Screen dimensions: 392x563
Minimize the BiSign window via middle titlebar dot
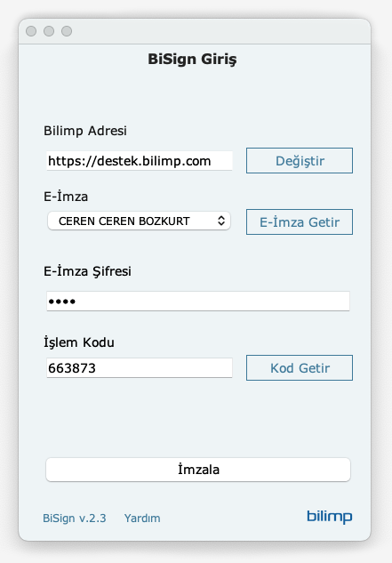click(x=49, y=31)
